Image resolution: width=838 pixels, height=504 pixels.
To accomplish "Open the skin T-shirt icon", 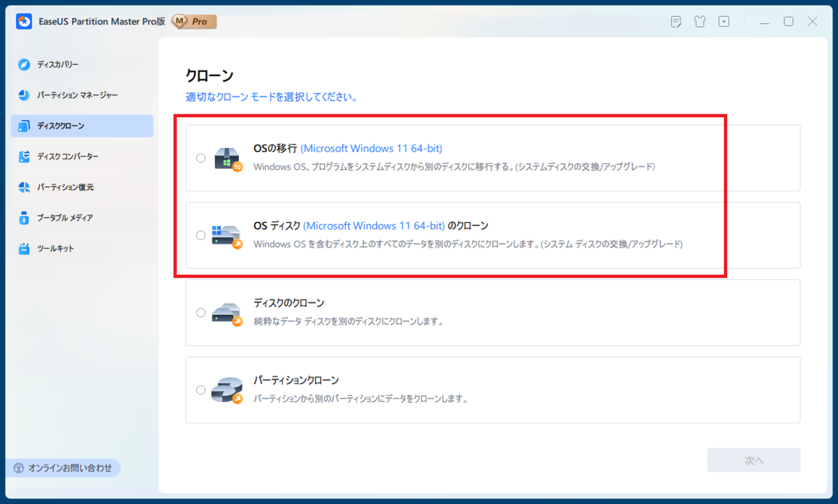I will tap(700, 22).
